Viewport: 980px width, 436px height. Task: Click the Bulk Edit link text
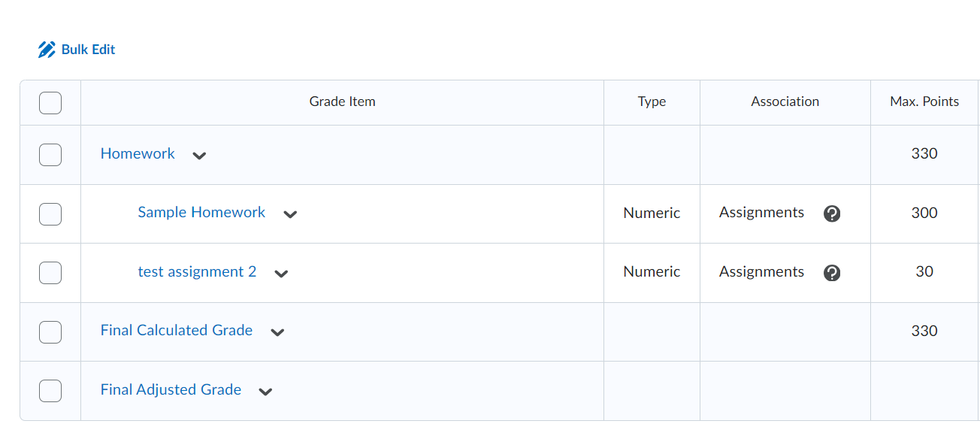tap(88, 50)
